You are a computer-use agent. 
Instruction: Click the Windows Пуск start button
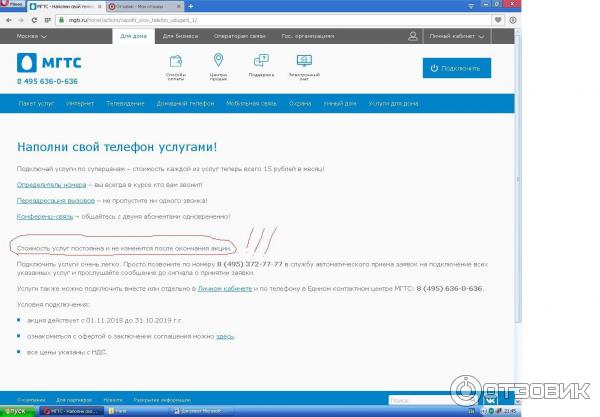(x=13, y=411)
